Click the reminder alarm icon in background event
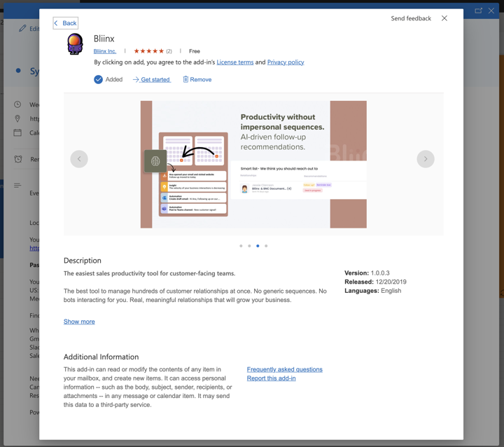The image size is (504, 447). coord(18,159)
